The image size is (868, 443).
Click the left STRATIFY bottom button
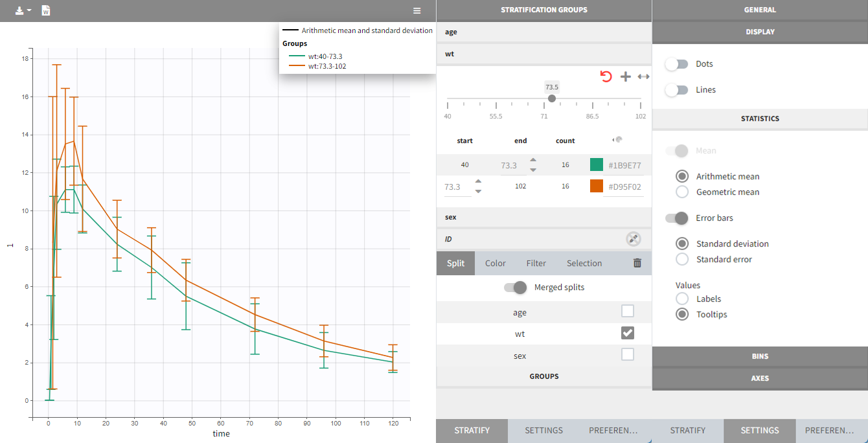pos(472,430)
